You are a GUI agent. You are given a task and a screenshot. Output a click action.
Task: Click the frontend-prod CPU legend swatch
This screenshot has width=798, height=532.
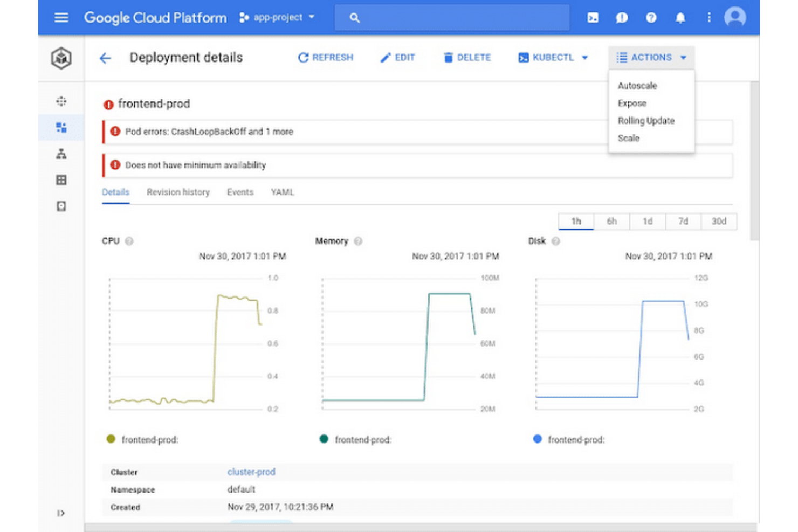[111, 439]
